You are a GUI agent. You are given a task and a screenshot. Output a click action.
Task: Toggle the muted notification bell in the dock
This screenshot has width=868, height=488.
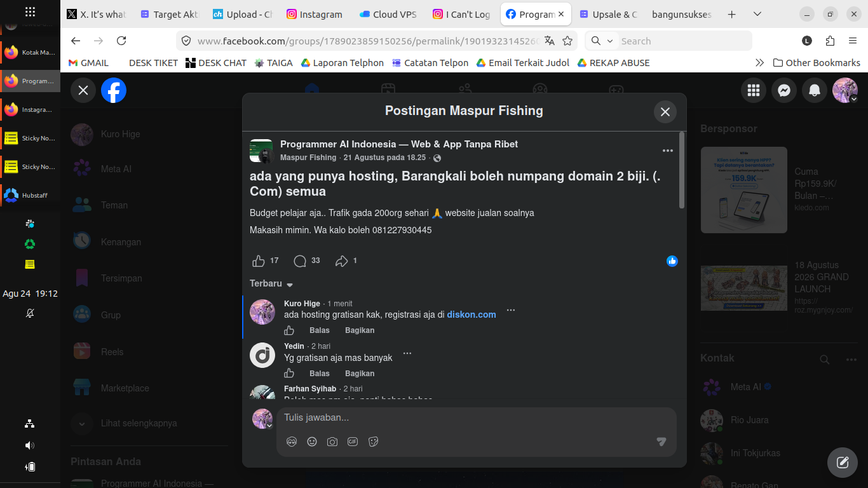click(30, 313)
